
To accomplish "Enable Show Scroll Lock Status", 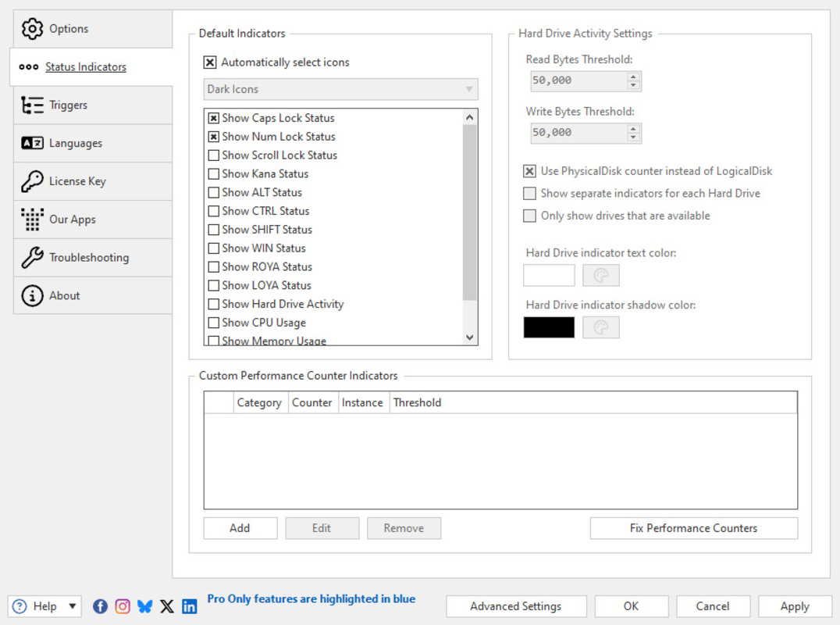I will (x=214, y=155).
